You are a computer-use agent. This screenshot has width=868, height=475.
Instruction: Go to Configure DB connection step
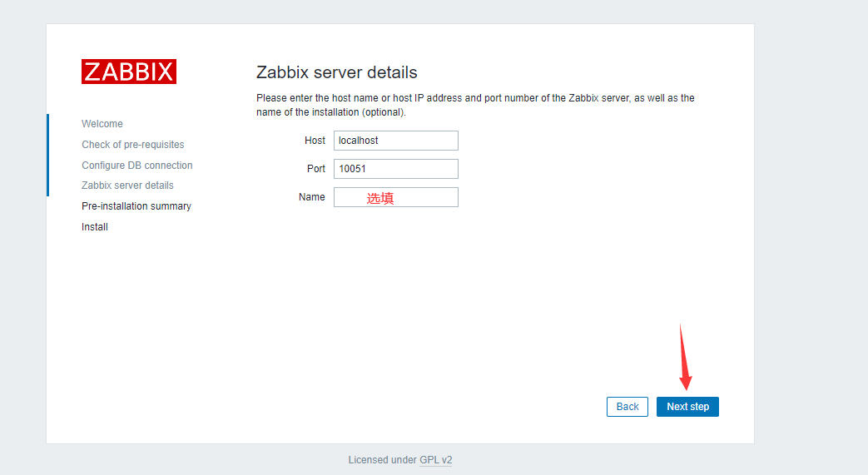[x=137, y=166]
